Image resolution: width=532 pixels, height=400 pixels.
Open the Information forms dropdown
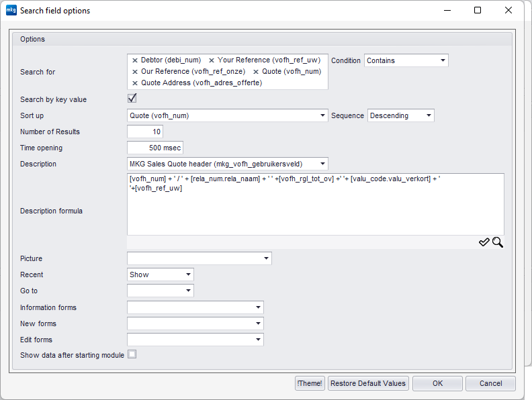click(195, 307)
